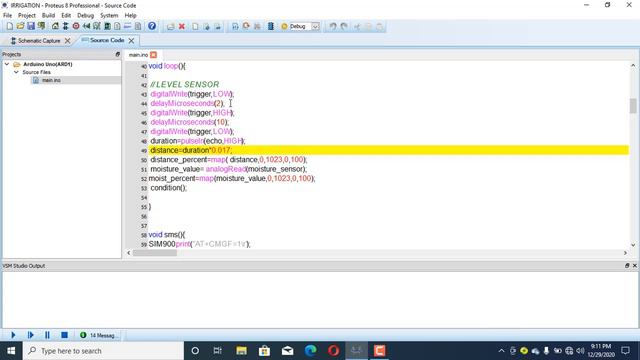This screenshot has width=640, height=360.
Task: Click the Home page house icon
Action: pyautogui.click(x=55, y=26)
